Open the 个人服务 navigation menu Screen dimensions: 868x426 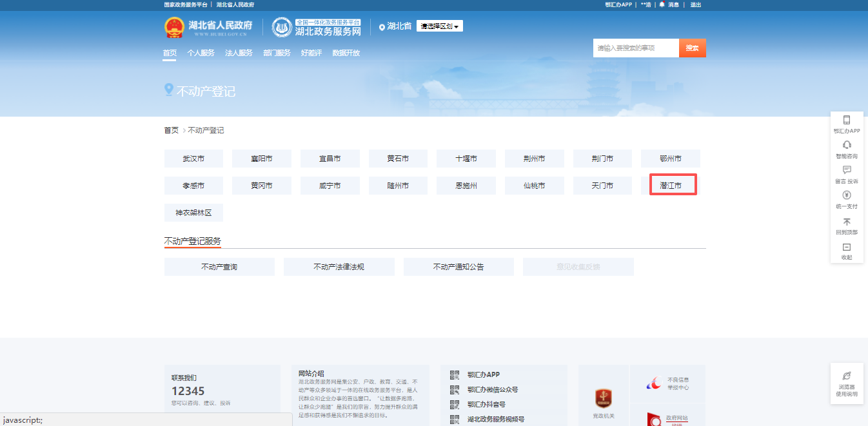coord(201,53)
